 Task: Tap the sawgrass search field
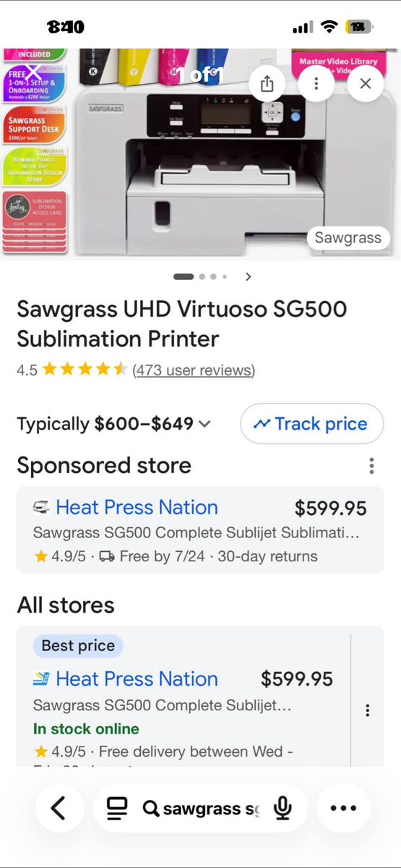coord(201,808)
